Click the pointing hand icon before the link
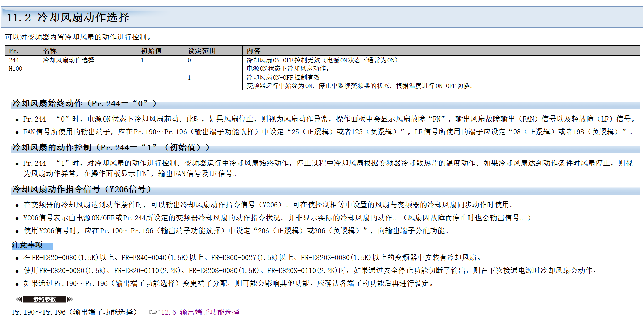The height and width of the screenshot is (328, 644). (x=154, y=312)
